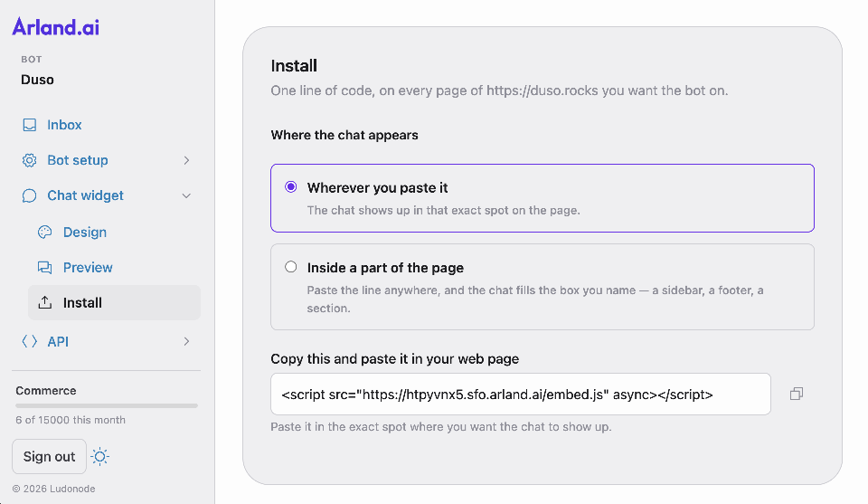Click the Preview chat icon

(x=45, y=268)
